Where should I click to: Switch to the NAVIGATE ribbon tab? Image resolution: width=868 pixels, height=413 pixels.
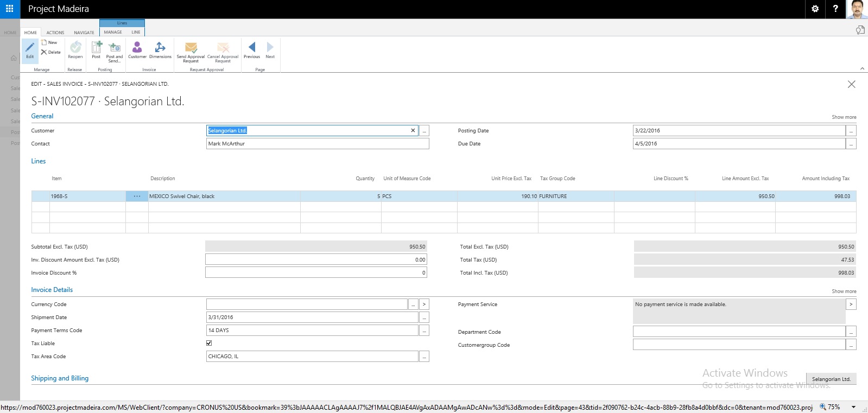coord(84,33)
